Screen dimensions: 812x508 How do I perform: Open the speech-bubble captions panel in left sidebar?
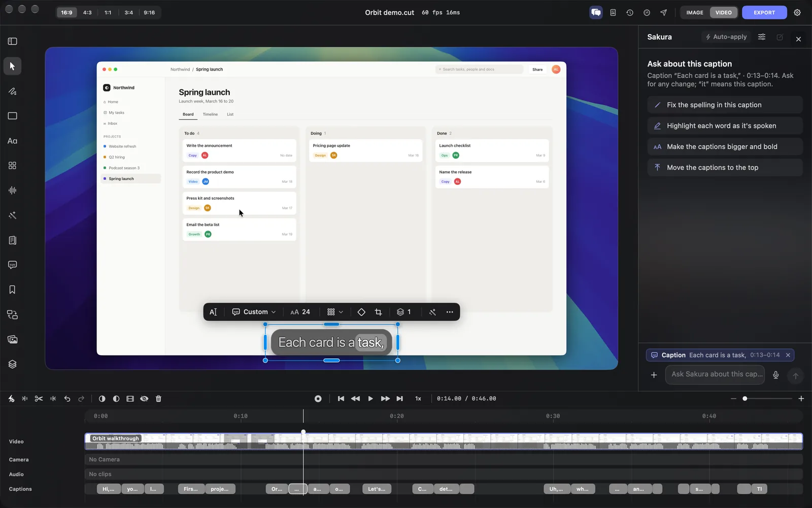coord(12,265)
